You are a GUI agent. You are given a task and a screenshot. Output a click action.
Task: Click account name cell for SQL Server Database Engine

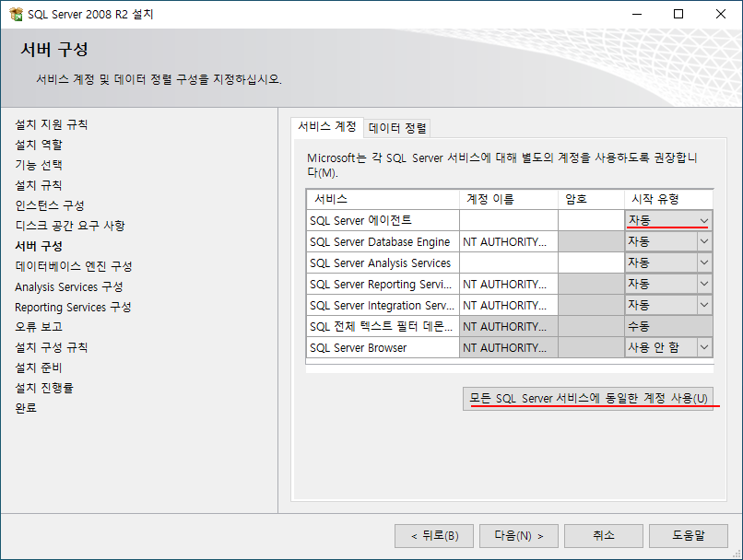pyautogui.click(x=509, y=242)
